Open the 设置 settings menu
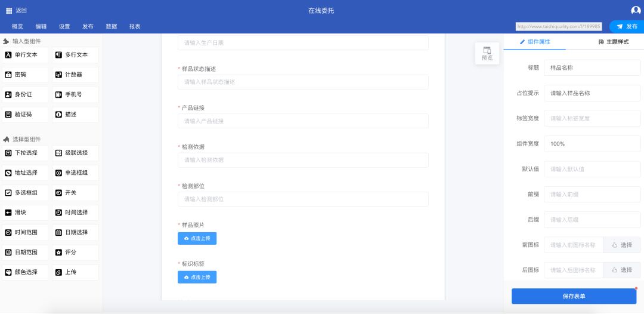Viewport: 644px width, 314px height. 64,26
